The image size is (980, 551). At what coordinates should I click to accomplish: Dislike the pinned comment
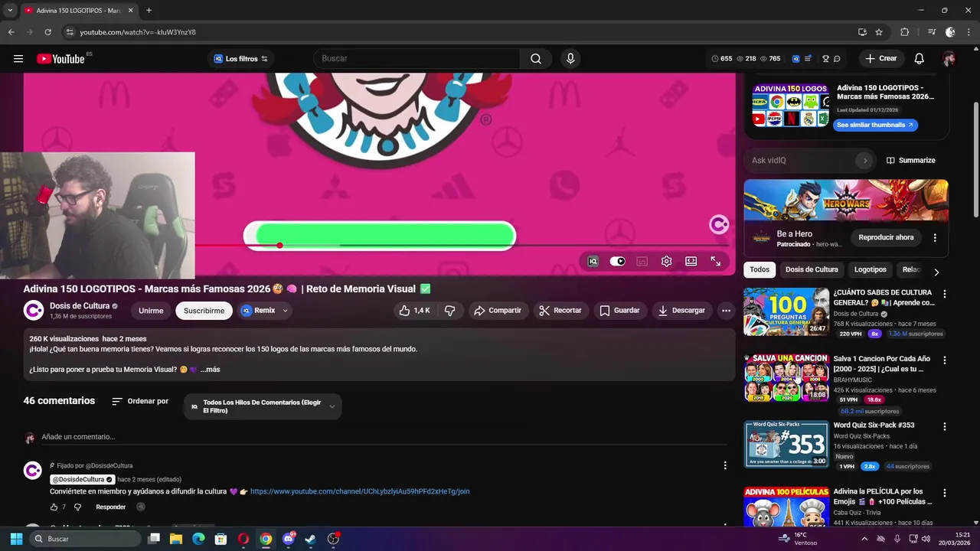tap(77, 507)
